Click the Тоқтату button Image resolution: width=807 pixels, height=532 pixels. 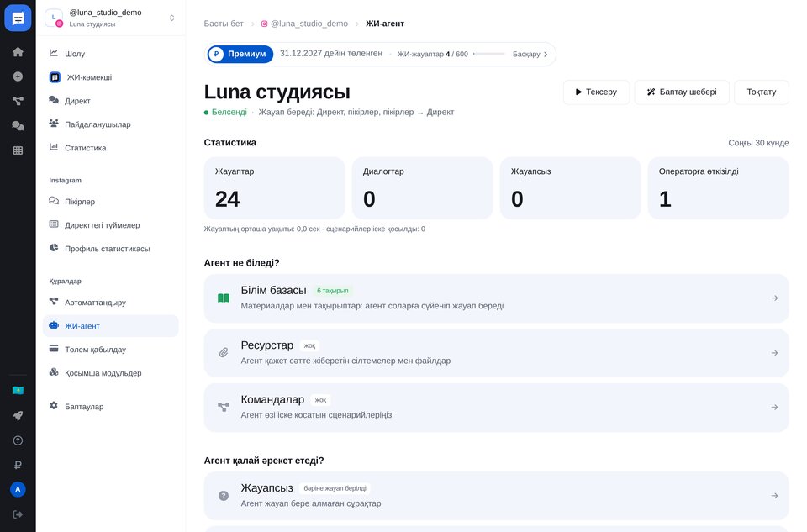(762, 92)
